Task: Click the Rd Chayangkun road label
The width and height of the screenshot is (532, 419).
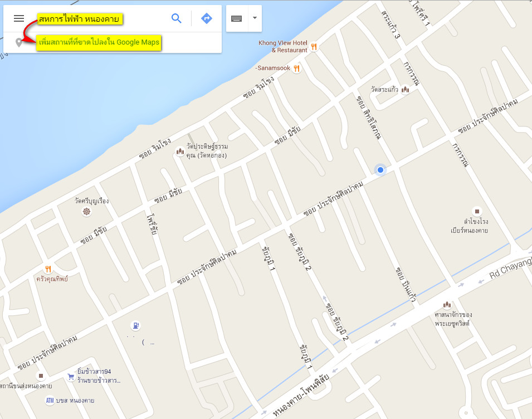Action: pyautogui.click(x=510, y=269)
